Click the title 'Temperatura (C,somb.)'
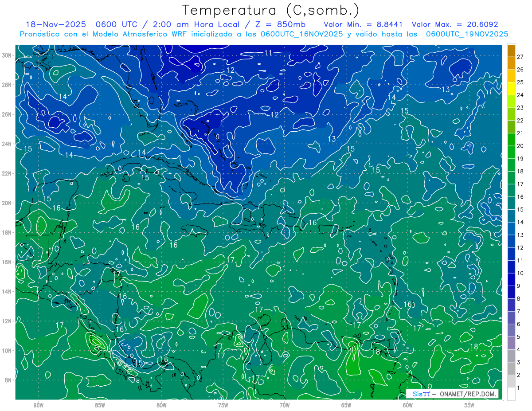Viewport: 532px width, 411px height. pyautogui.click(x=271, y=10)
